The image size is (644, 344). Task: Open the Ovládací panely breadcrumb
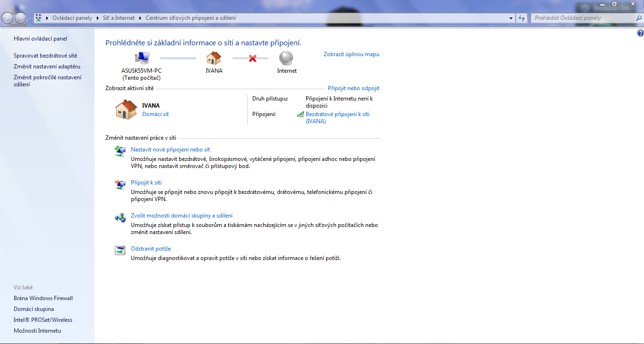coord(72,18)
